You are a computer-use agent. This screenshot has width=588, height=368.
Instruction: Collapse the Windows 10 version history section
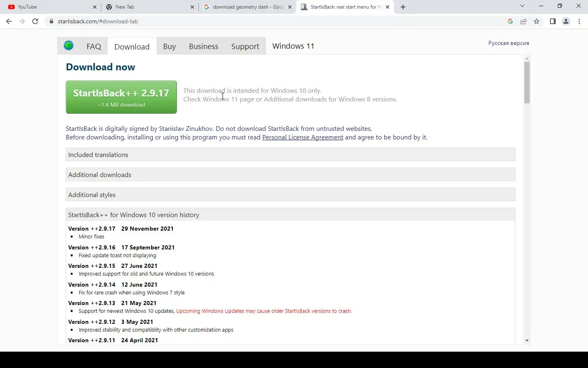coord(290,215)
